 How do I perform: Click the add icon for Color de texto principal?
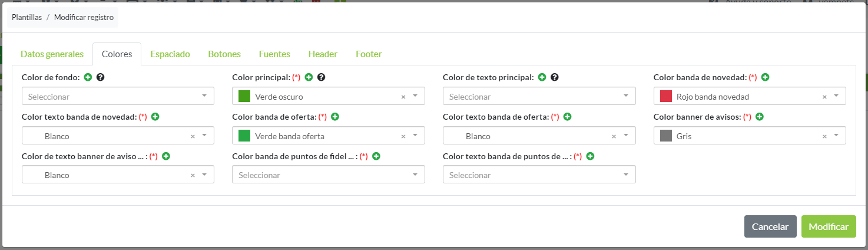click(x=542, y=77)
